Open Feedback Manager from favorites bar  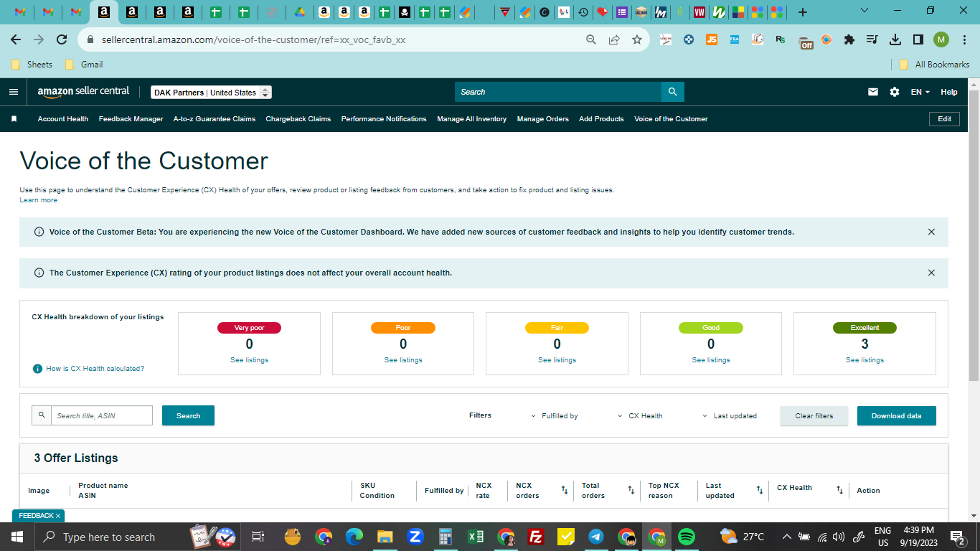click(x=131, y=119)
